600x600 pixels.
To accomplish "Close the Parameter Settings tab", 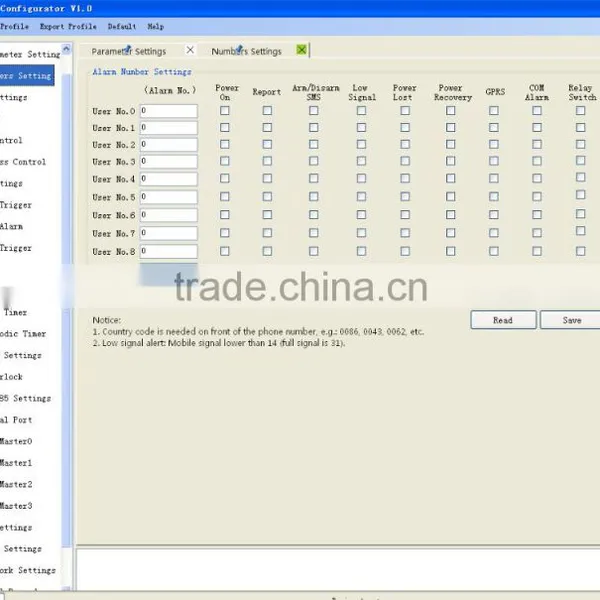I will click(x=190, y=50).
